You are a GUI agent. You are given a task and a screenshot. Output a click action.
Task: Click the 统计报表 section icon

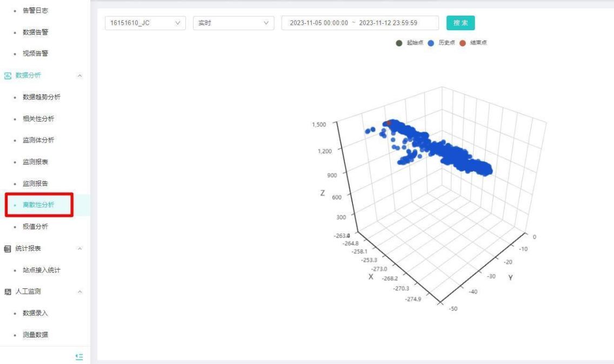click(x=8, y=248)
